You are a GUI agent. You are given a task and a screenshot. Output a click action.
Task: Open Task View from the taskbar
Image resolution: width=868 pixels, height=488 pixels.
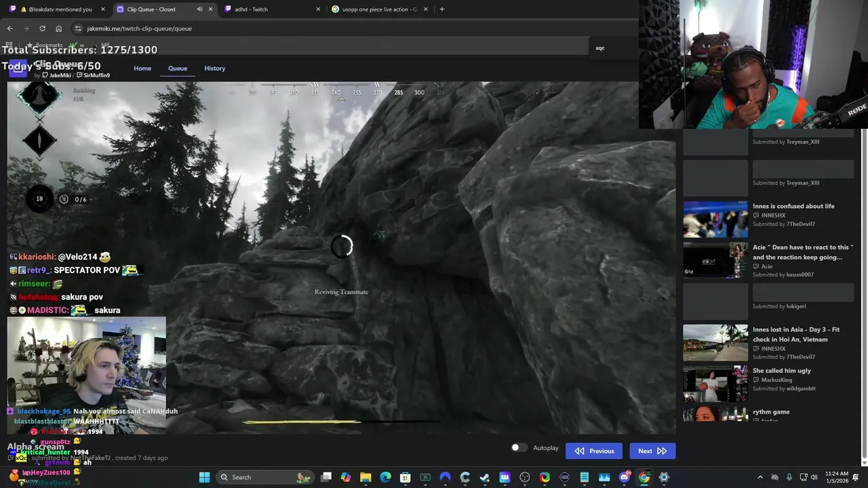click(x=326, y=477)
